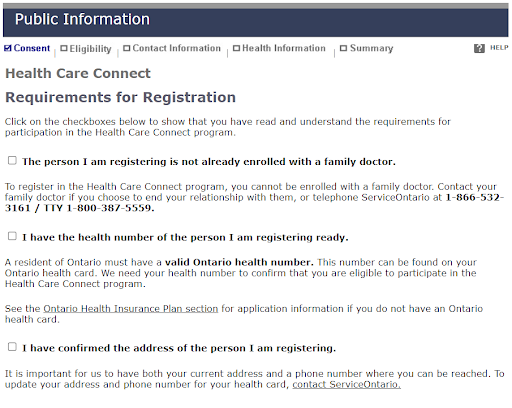
Task: Jump to the Summary step
Action: (366, 48)
